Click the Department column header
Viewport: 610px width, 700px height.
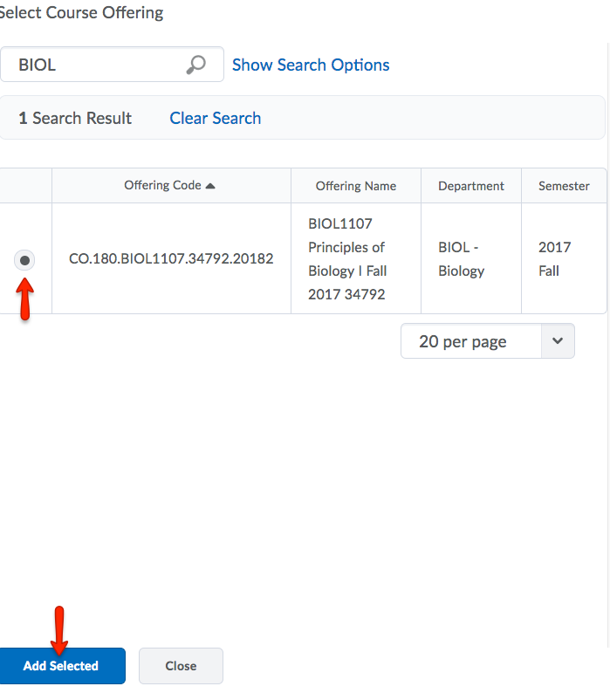(x=471, y=186)
